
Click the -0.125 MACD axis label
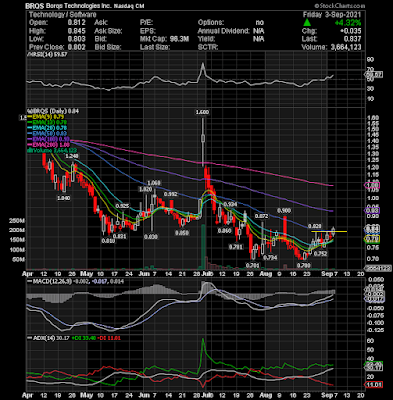(x=375, y=330)
